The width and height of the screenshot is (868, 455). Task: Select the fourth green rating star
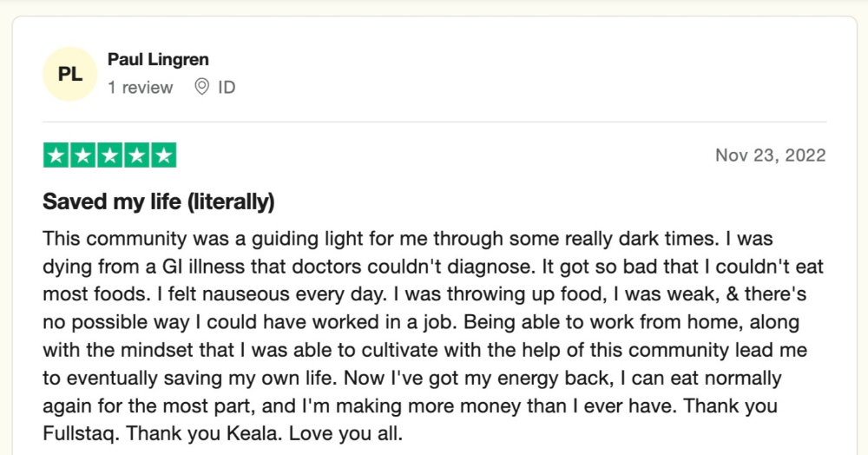coord(137,155)
